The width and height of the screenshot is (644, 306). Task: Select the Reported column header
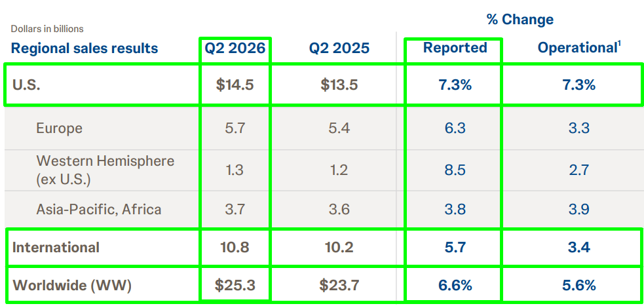(x=455, y=48)
